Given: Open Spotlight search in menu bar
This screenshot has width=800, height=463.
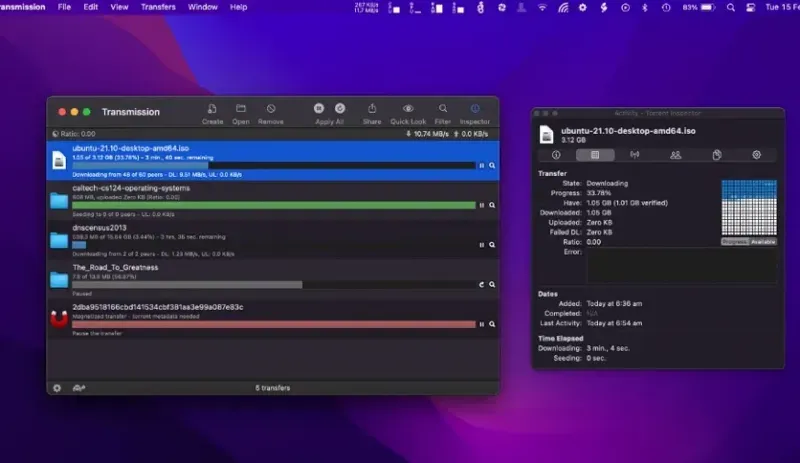Looking at the screenshot, I should pyautogui.click(x=731, y=8).
